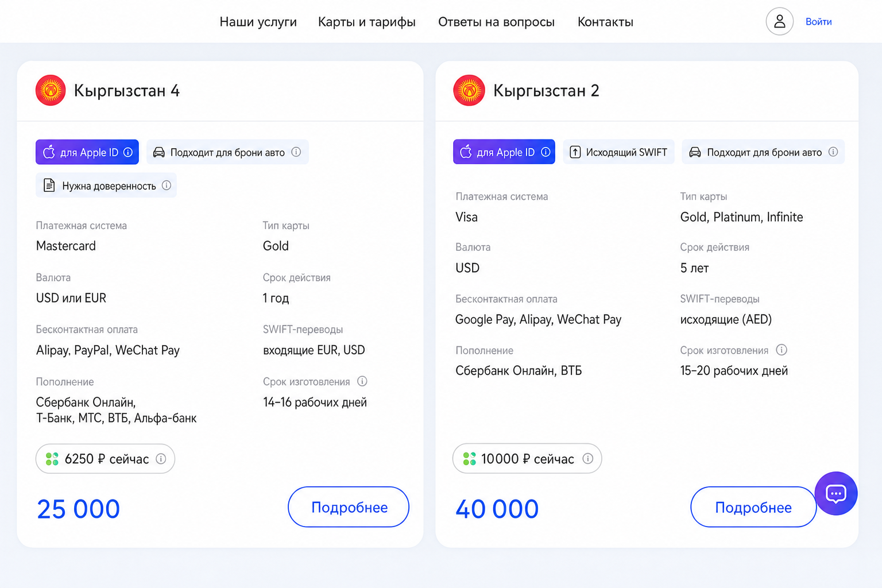Click the '10000 ₽ сейчас' pill
The height and width of the screenshot is (588, 882).
click(x=527, y=458)
